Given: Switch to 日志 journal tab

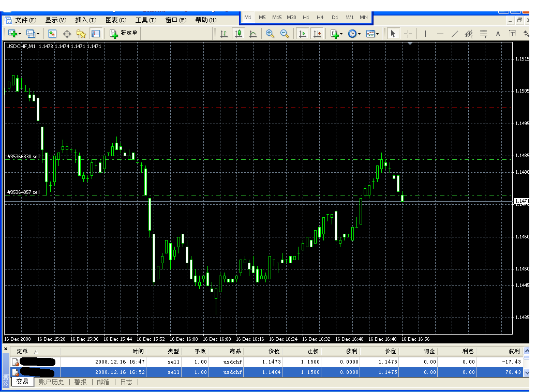Looking at the screenshot, I should click(x=126, y=382).
